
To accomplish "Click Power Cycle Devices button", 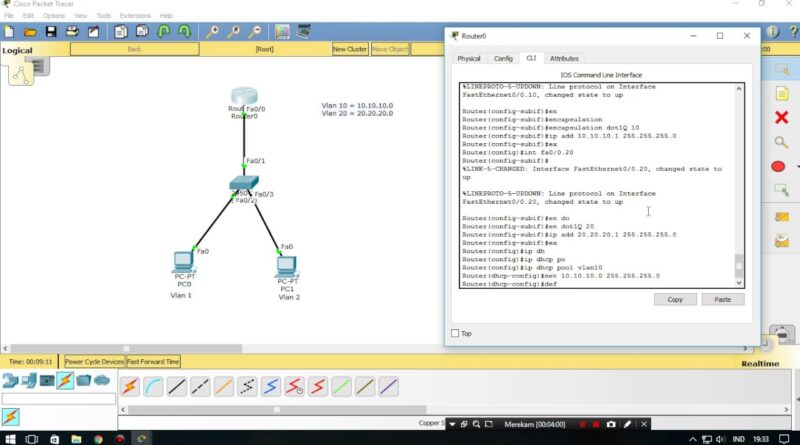I will [x=94, y=362].
